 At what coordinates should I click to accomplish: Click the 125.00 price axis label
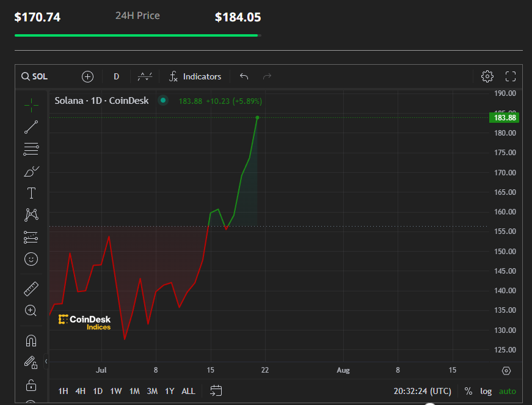tap(505, 349)
